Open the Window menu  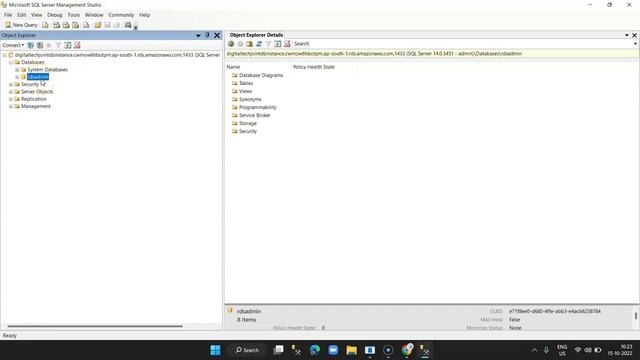pyautogui.click(x=94, y=15)
